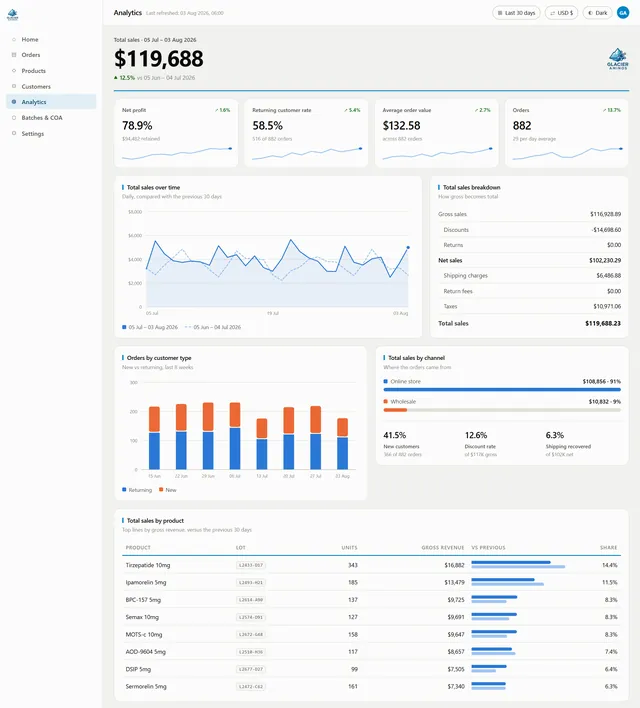Viewport: 640px width, 708px height.
Task: Open the Orders metric card
Action: (567, 133)
